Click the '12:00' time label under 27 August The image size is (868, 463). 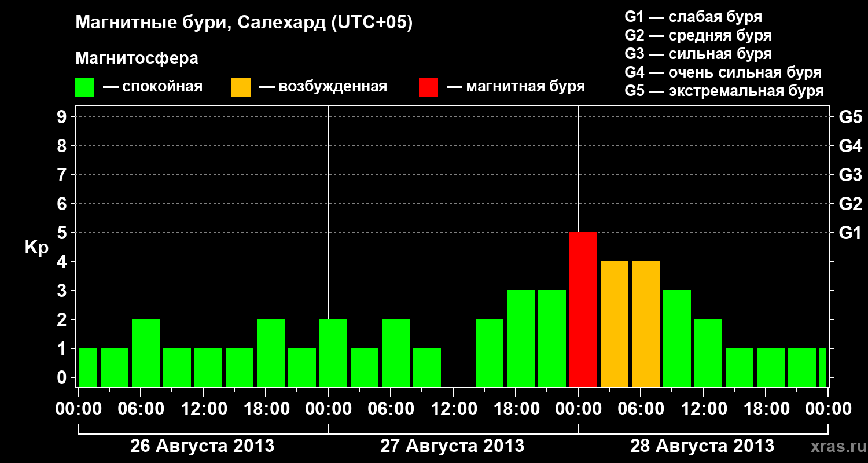click(453, 409)
